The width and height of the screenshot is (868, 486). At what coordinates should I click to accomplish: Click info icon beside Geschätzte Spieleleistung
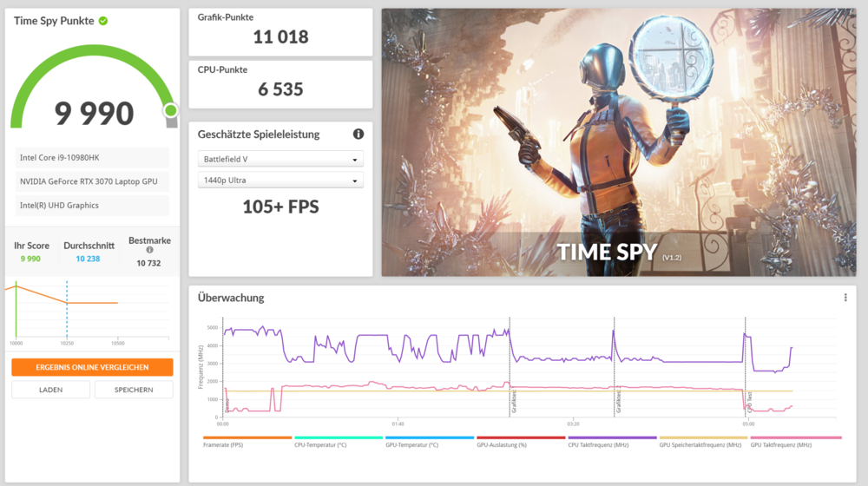(358, 135)
